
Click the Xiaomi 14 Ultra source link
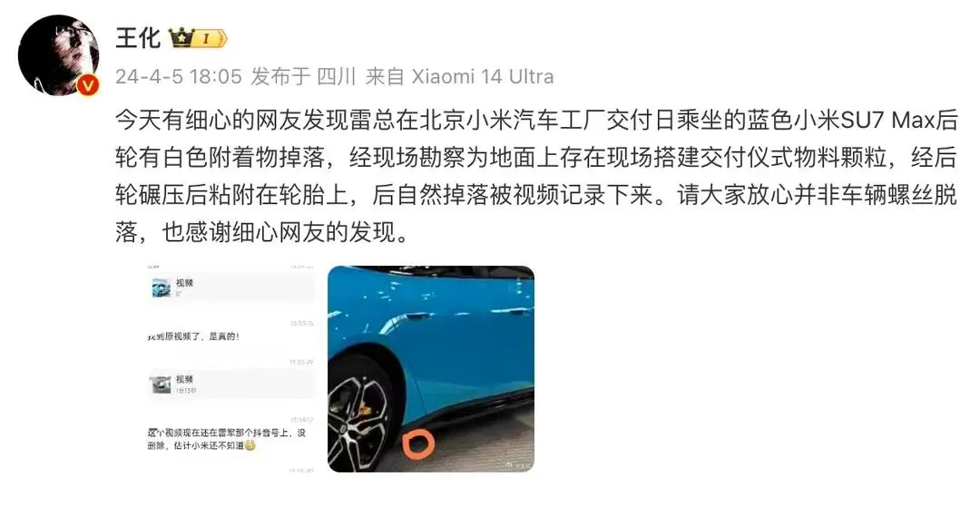pos(482,76)
